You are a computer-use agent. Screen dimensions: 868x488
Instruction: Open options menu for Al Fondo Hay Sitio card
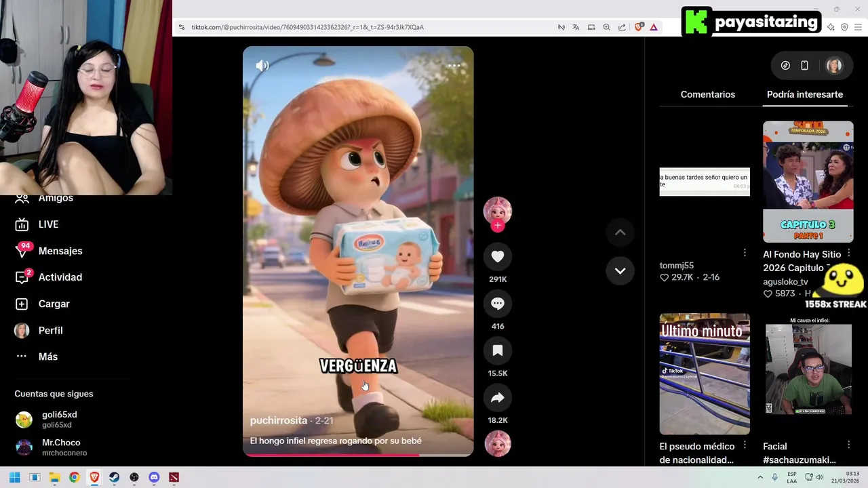[x=848, y=252]
